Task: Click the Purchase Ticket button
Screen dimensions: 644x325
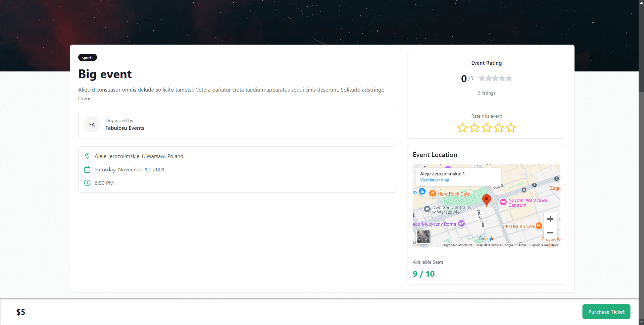Action: [606, 312]
